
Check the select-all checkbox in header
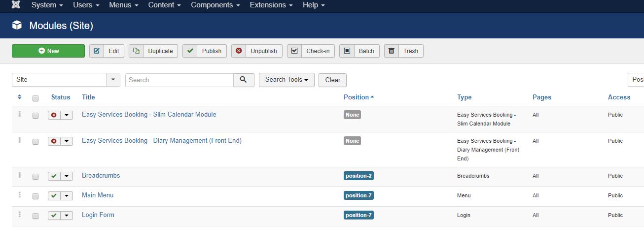[36, 98]
